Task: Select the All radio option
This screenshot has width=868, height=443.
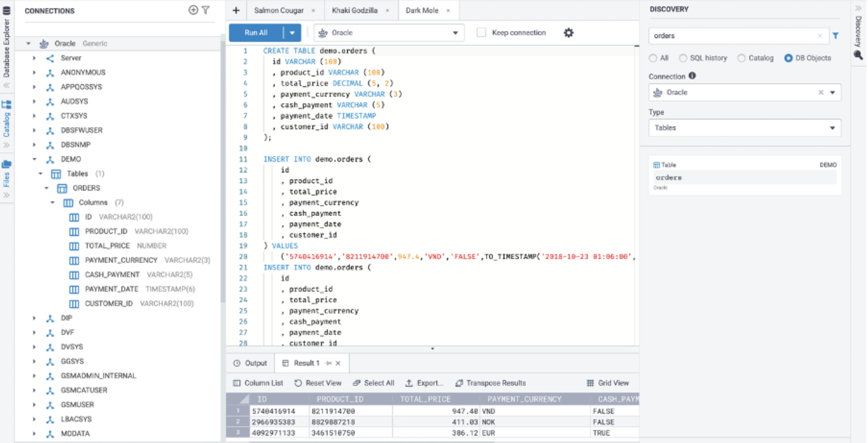Action: point(653,58)
